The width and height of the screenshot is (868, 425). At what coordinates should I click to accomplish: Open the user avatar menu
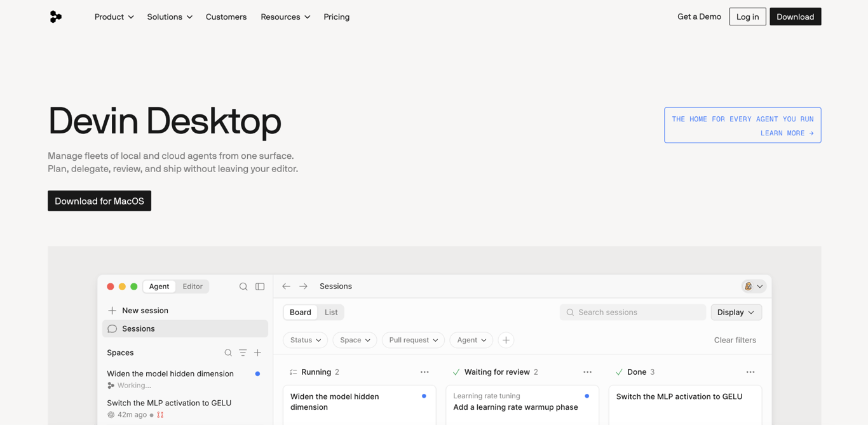(754, 287)
